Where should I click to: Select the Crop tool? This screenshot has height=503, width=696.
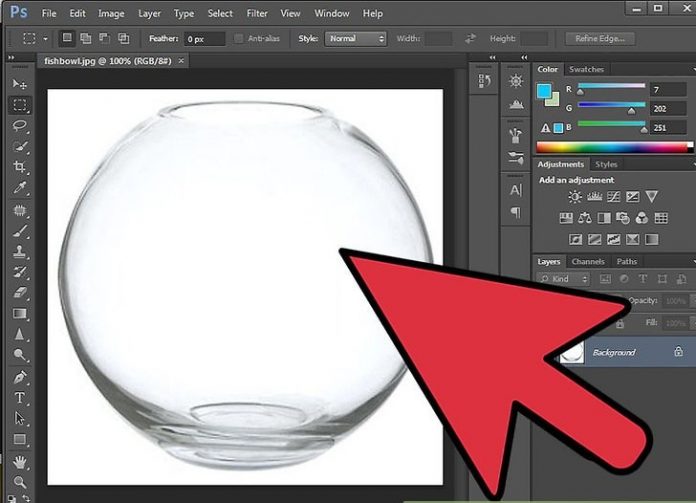20,167
